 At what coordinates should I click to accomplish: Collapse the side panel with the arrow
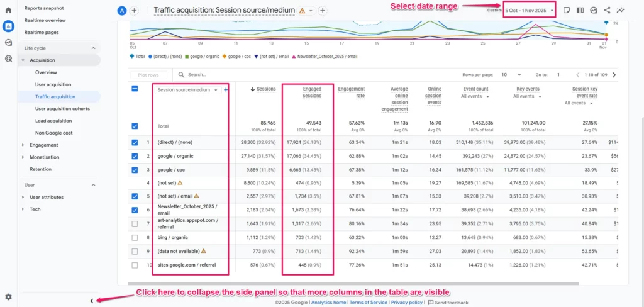coord(92,301)
